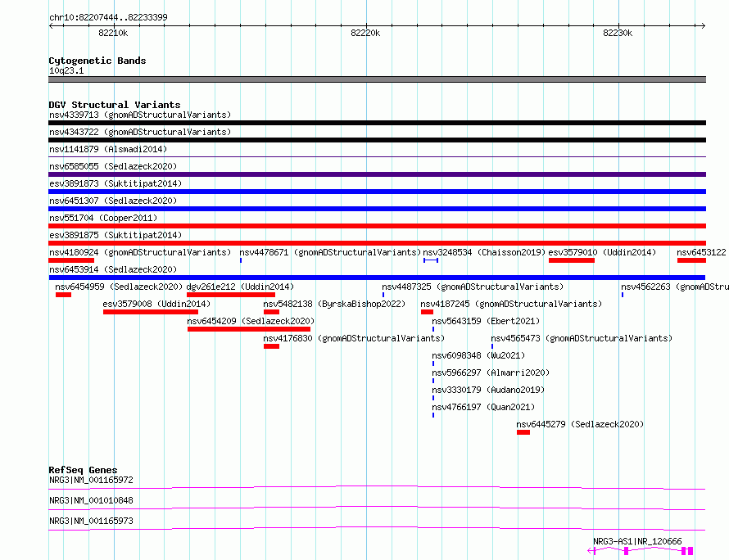Image resolution: width=729 pixels, height=560 pixels.
Task: Click the black bar under nsv4343722
Action: pos(377,140)
